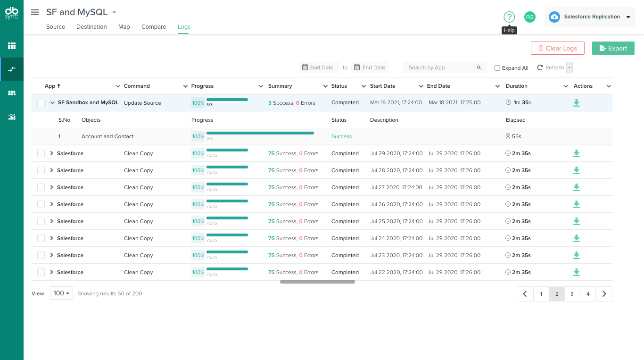Select checkbox for SF Sandbox and MySQL row
Screen dimensions: 644x360
click(x=41, y=103)
